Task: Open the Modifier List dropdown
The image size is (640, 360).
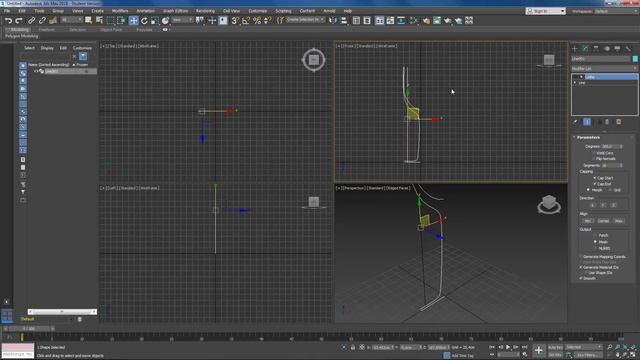Action: coord(604,68)
